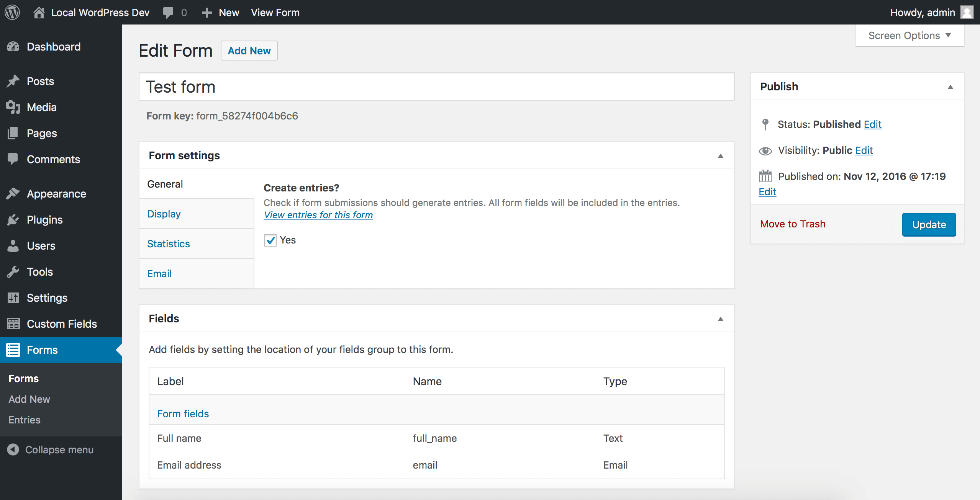Viewport: 980px width, 500px height.
Task: Switch to the Display settings tab
Action: (197, 214)
